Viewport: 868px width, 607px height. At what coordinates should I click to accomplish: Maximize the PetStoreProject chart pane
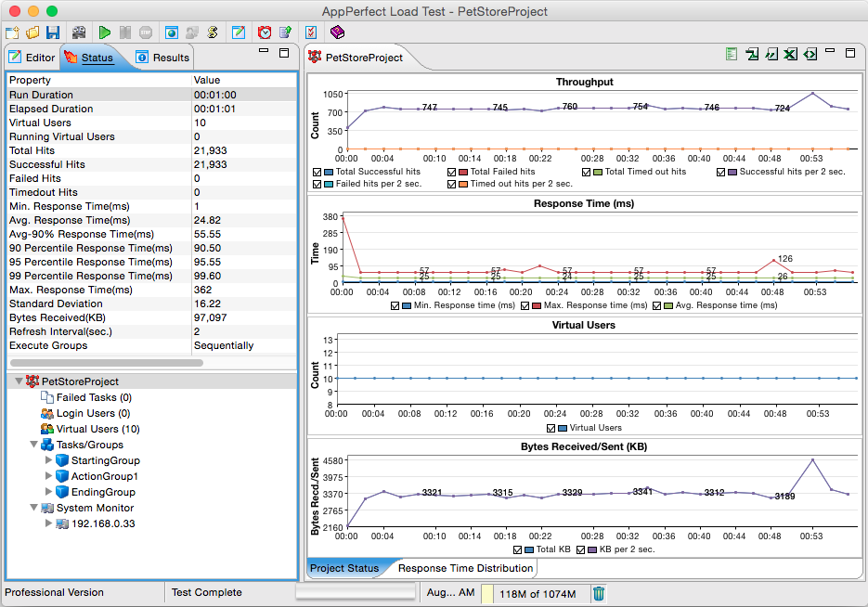[850, 53]
